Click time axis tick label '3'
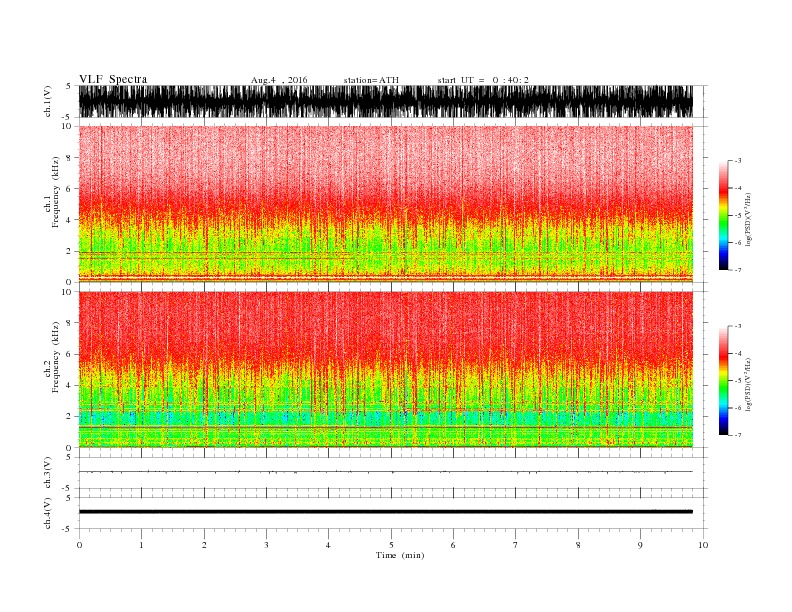This screenshot has width=792, height=612. tap(266, 545)
